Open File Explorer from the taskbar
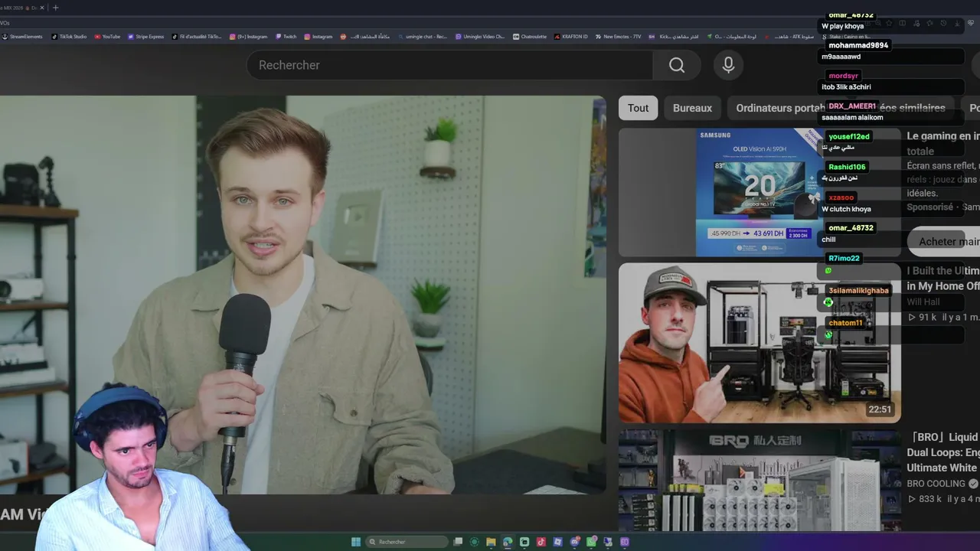 (491, 542)
